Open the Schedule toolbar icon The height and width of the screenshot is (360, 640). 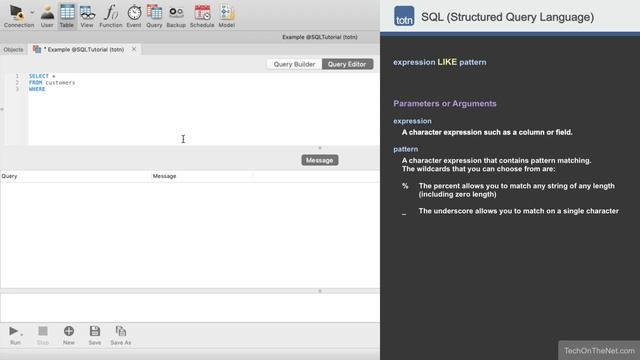pyautogui.click(x=202, y=16)
